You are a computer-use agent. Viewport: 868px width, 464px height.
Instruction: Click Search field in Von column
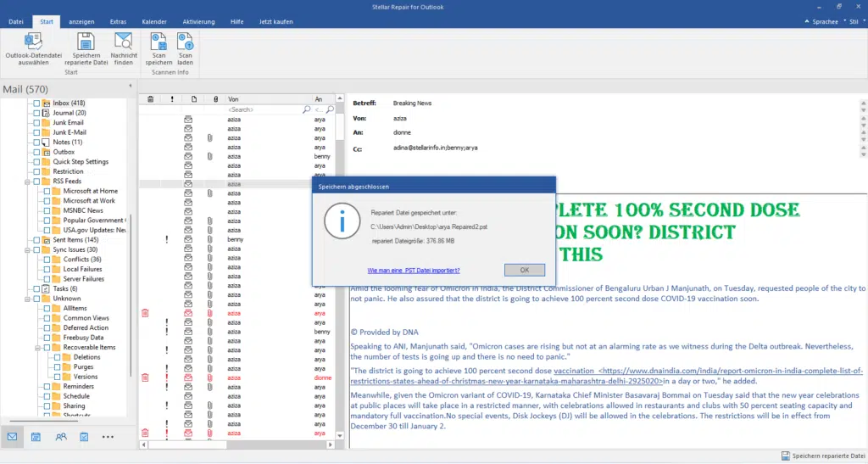264,109
